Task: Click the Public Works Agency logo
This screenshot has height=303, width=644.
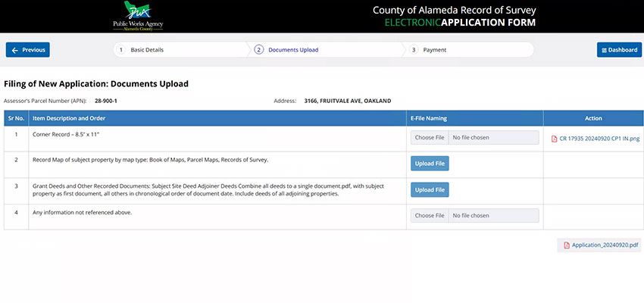Action: (138, 16)
